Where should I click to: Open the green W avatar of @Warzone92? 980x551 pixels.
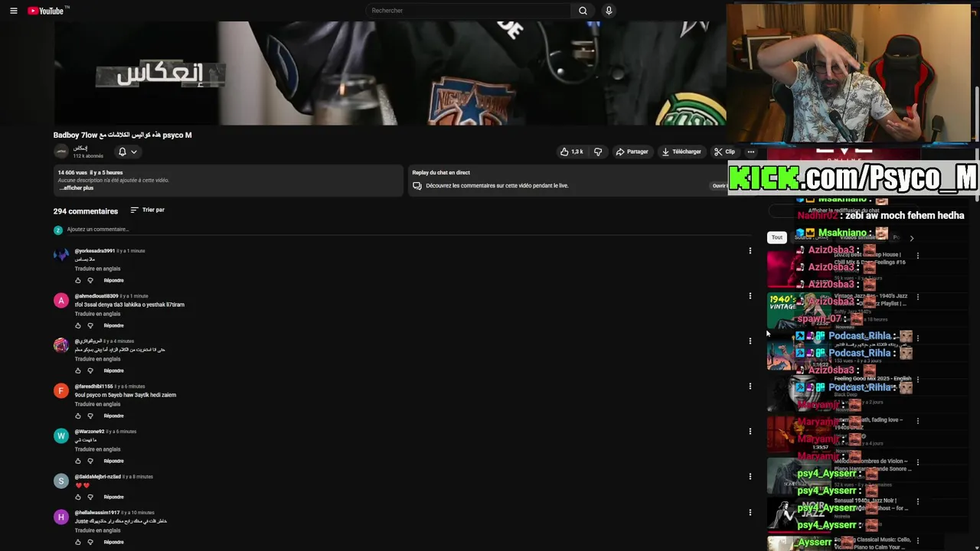coord(61,435)
